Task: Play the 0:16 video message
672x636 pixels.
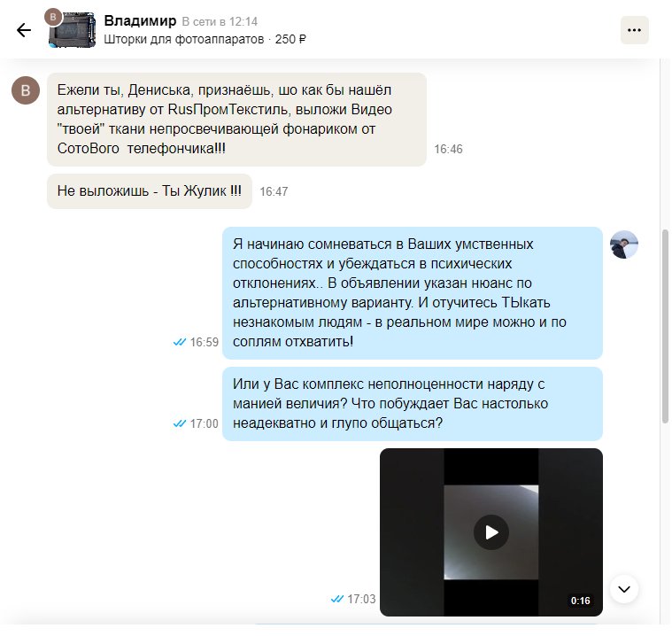Action: (x=491, y=532)
